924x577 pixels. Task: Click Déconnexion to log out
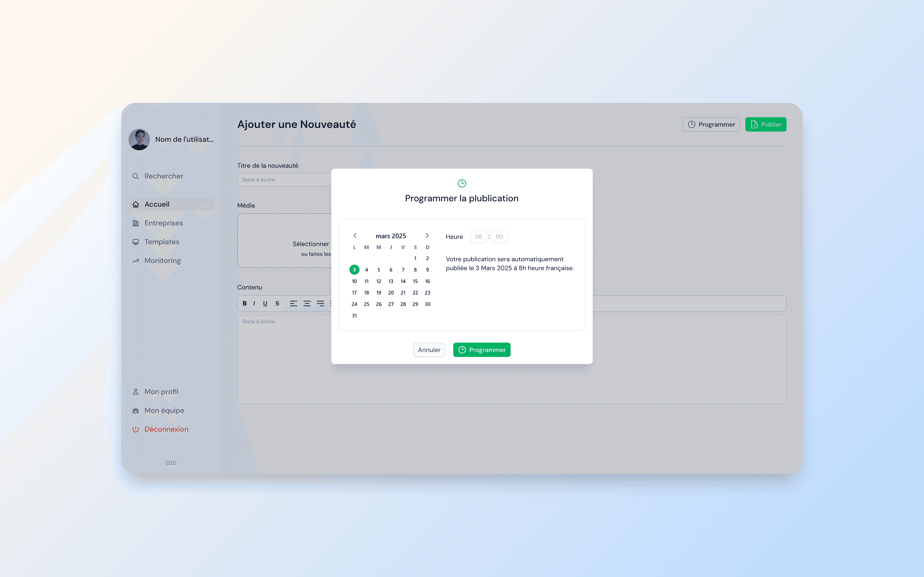(166, 429)
